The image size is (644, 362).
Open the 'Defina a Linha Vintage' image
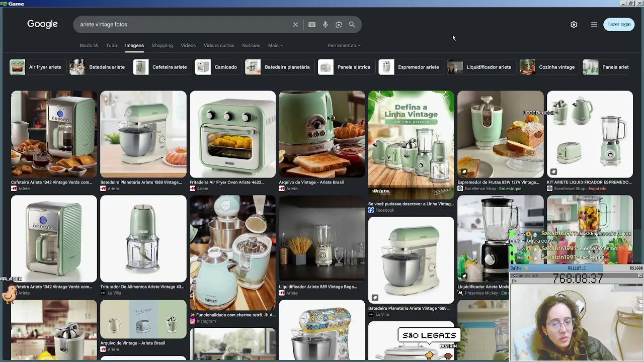pyautogui.click(x=411, y=145)
